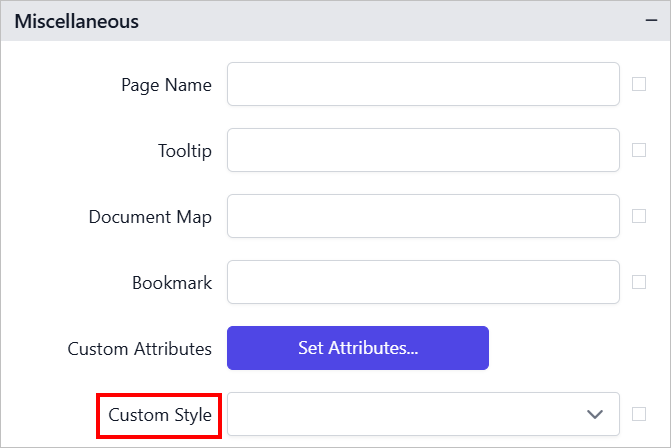Click the Page Name input field
This screenshot has width=671, height=448.
[423, 84]
